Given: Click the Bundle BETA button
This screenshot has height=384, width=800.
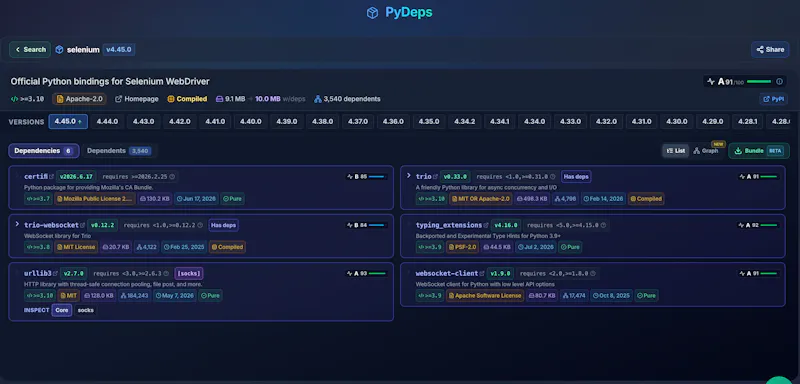Looking at the screenshot, I should (x=759, y=151).
